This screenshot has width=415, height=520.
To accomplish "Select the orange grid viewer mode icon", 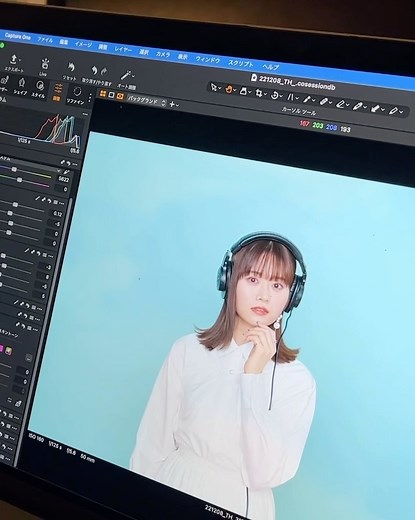I will pos(103,94).
